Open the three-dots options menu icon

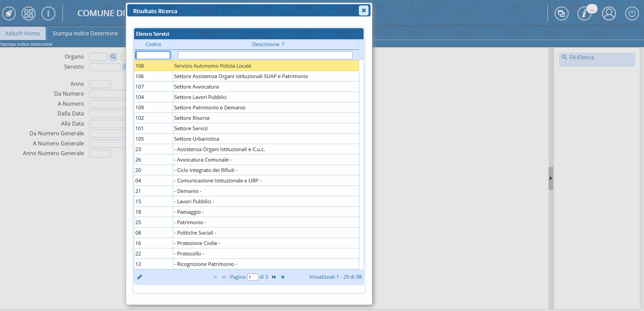[48, 13]
